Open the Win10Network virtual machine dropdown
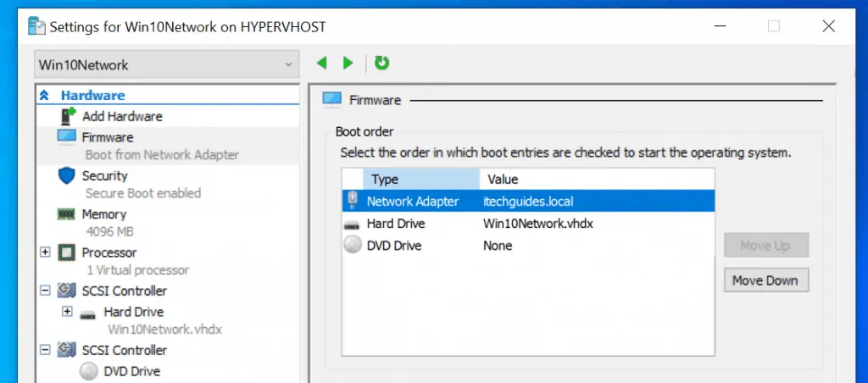The width and height of the screenshot is (868, 383). pyautogui.click(x=167, y=64)
